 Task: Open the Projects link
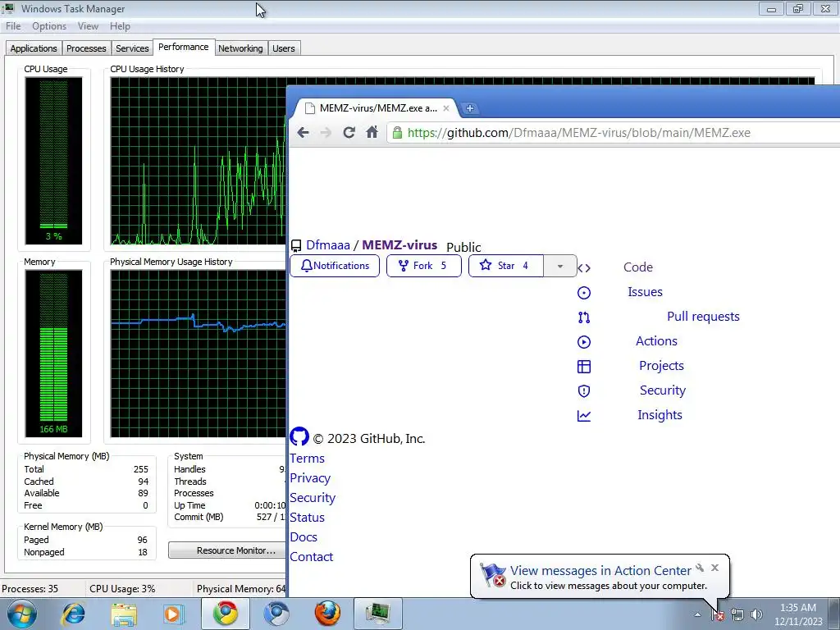point(662,366)
